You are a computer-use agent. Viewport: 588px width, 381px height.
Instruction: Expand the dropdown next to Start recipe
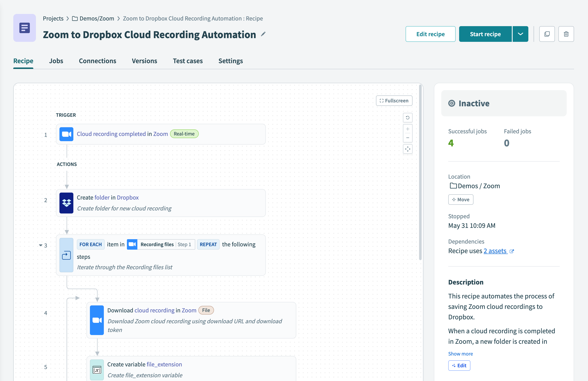[x=520, y=34]
